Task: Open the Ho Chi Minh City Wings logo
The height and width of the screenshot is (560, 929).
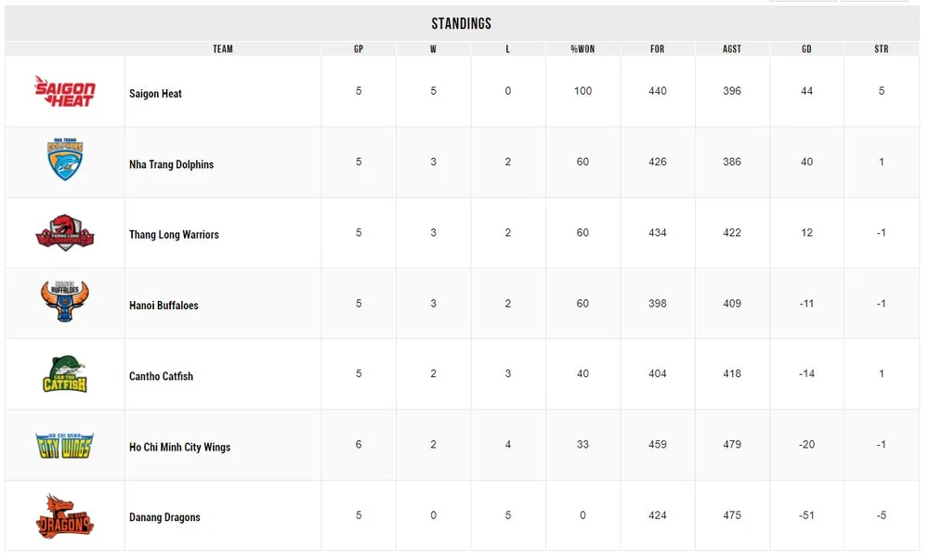Action: point(64,445)
